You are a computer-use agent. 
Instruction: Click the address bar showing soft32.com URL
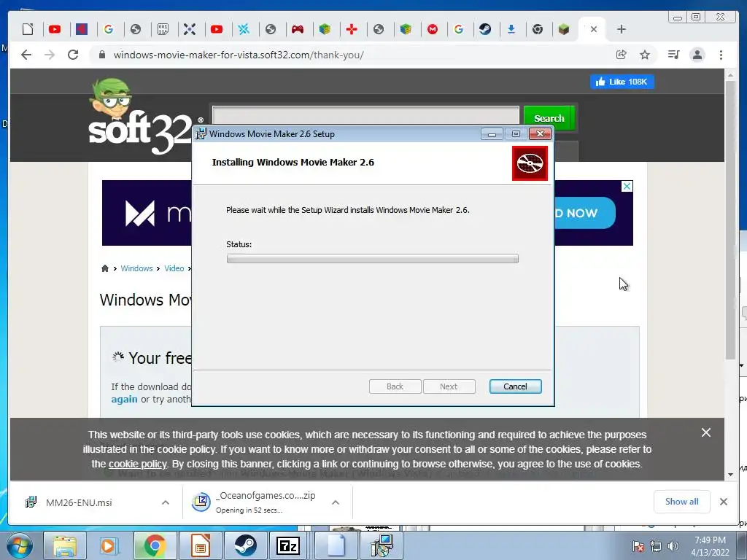coord(352,55)
